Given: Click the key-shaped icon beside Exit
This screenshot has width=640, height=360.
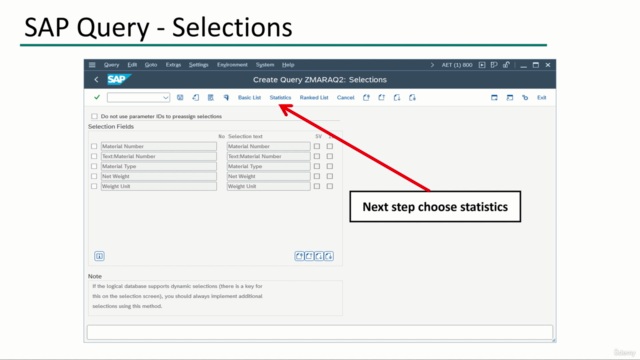Looking at the screenshot, I should [x=525, y=98].
